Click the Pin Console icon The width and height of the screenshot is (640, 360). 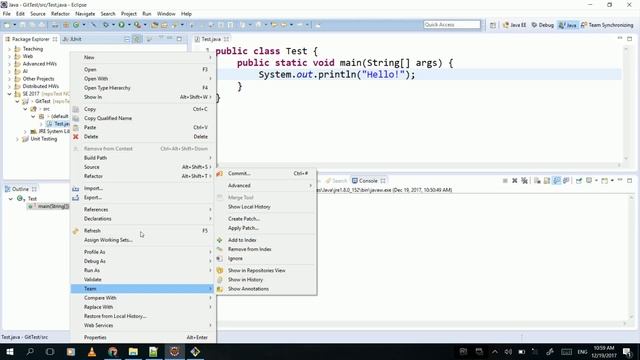[579, 180]
